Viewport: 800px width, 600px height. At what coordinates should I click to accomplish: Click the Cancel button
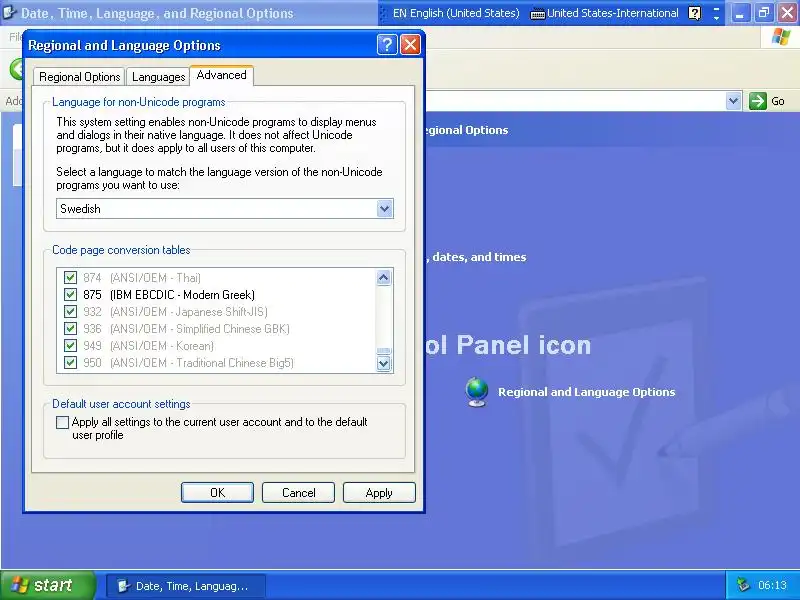[x=298, y=492]
